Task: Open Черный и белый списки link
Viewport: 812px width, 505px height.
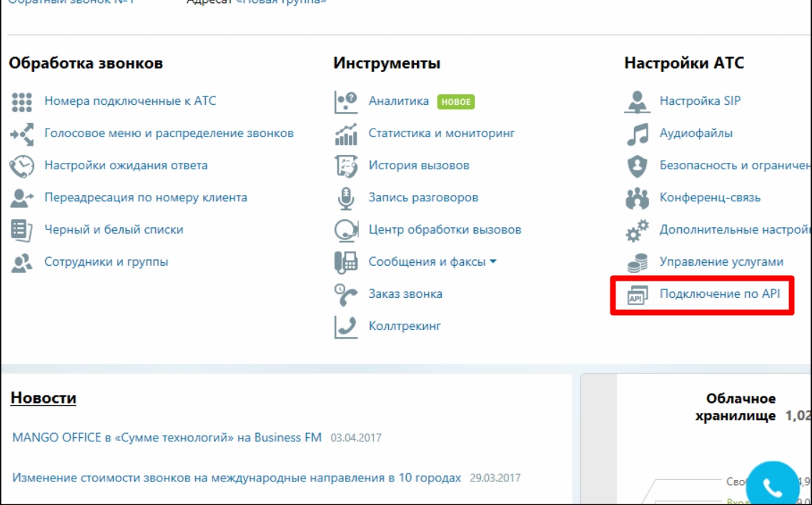Action: pos(114,230)
